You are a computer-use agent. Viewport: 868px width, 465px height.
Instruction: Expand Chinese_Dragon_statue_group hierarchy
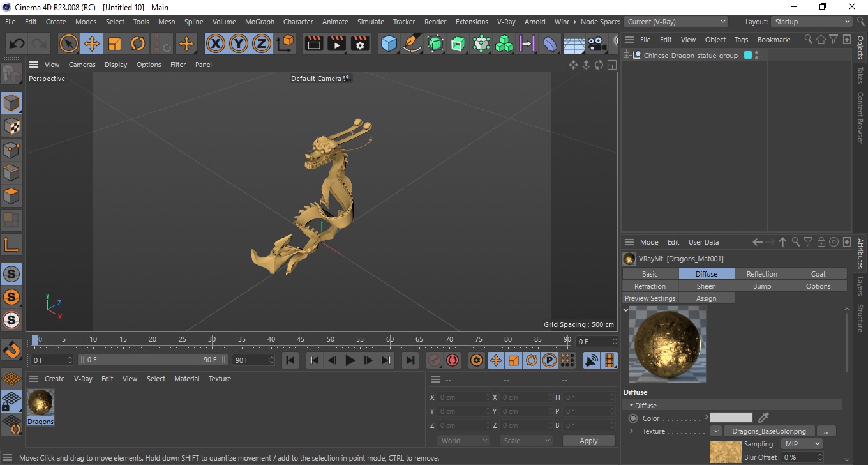[x=627, y=56]
